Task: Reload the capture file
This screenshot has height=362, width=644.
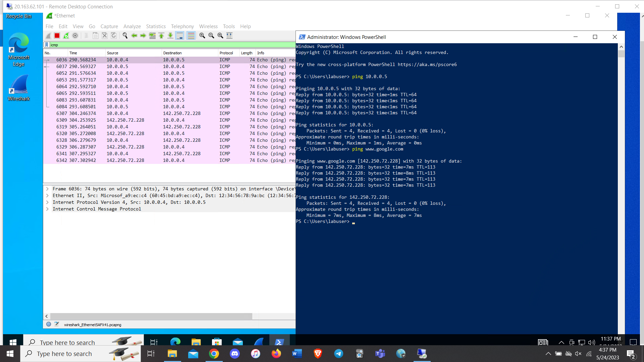Action: (114, 36)
